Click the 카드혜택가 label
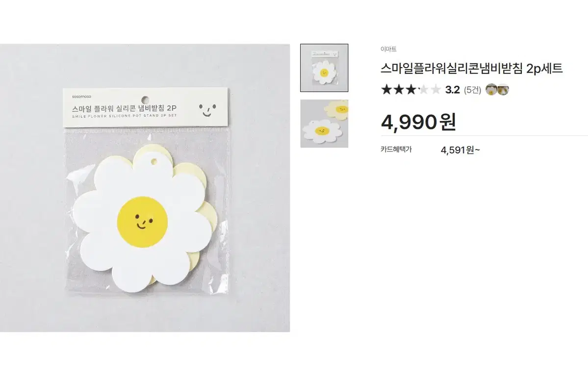Image resolution: width=588 pixels, height=373 pixels. pos(396,149)
